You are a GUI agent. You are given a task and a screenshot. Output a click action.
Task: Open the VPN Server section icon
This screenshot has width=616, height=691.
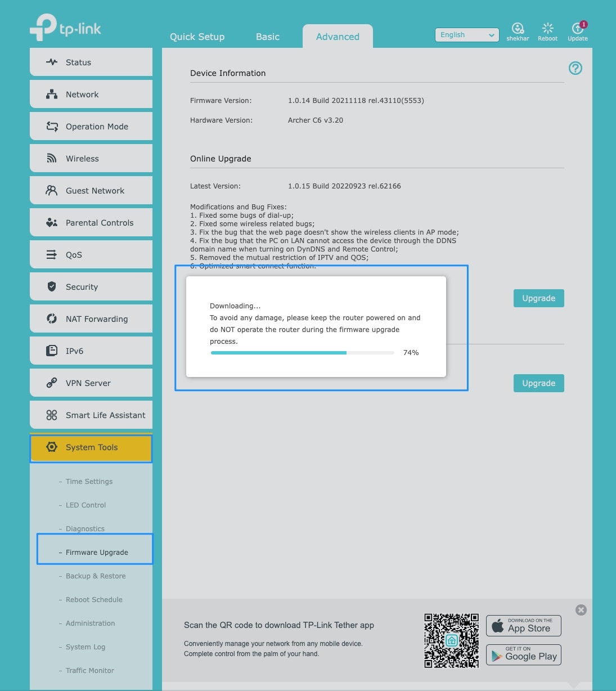(x=52, y=383)
